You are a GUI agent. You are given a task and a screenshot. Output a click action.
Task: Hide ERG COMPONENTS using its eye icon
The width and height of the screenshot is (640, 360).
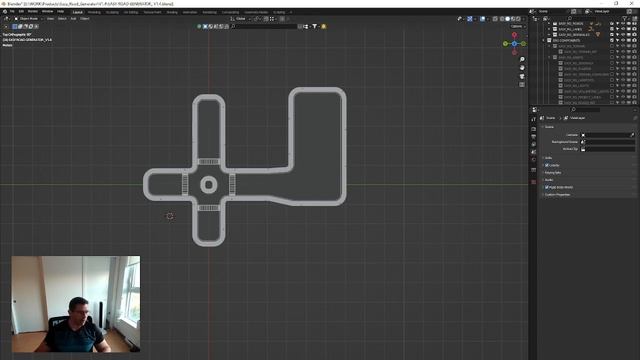coord(623,40)
